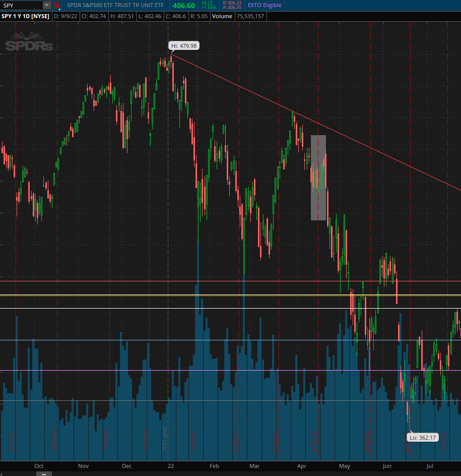Open the symbol selector dropdown arrow
This screenshot has height=476, width=461.
coord(47,5)
